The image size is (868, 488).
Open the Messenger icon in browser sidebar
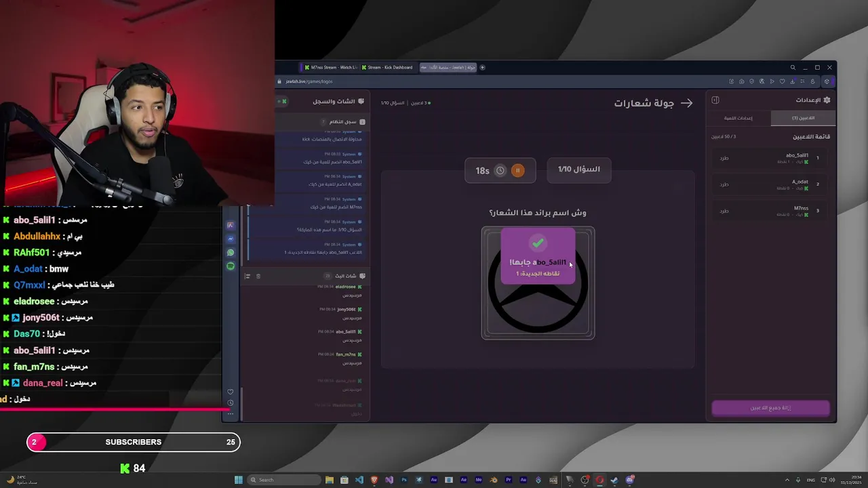tap(231, 239)
